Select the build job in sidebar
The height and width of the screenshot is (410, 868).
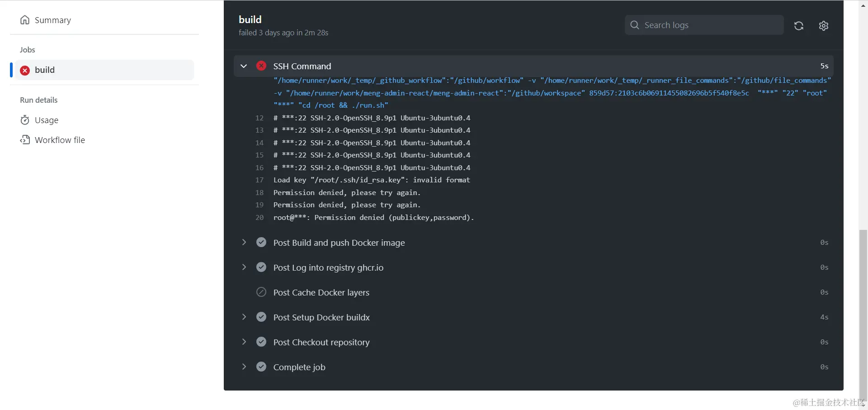point(104,70)
